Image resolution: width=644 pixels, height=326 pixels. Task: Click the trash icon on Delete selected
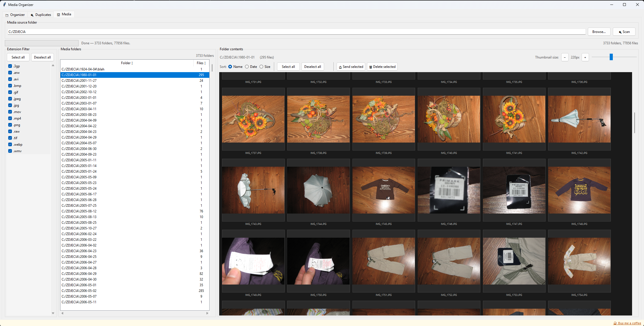[370, 67]
